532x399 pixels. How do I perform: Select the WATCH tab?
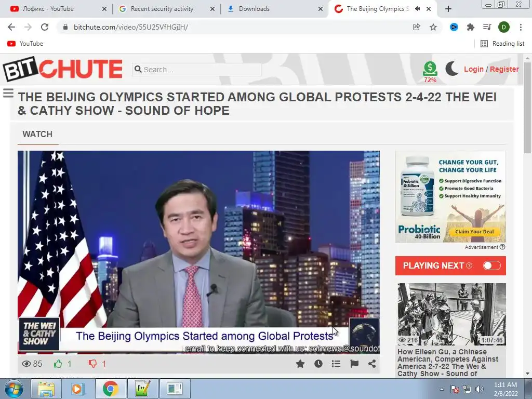(x=37, y=135)
